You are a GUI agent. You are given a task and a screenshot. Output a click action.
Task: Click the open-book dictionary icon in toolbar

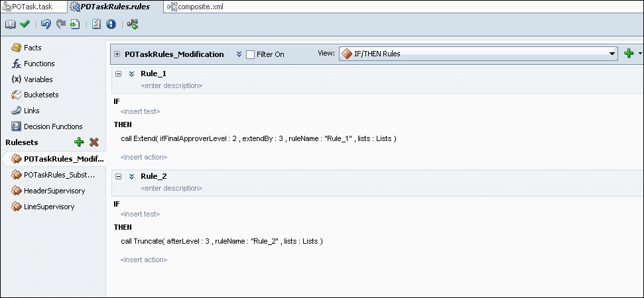click(x=10, y=25)
